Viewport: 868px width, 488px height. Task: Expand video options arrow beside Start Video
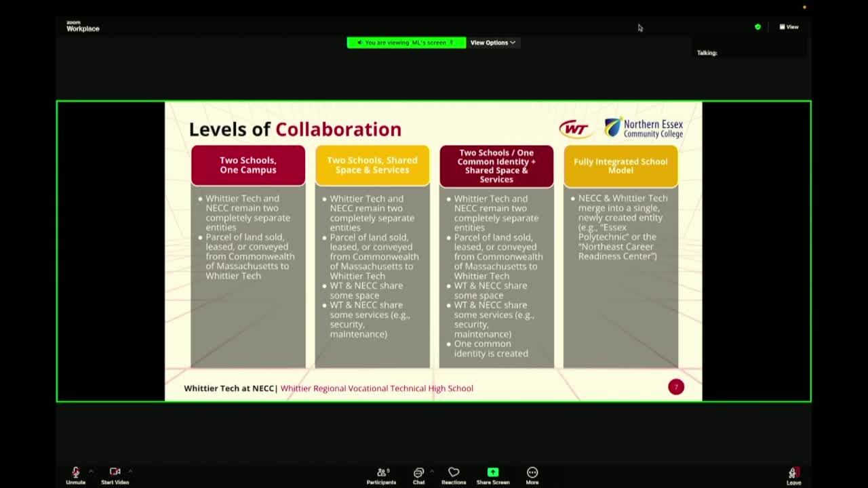[130, 471]
